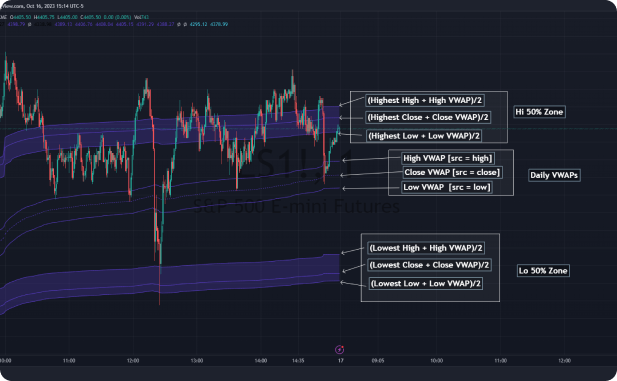Click the 0.00 (0.00%) change value
The image size is (617, 381).
point(117,17)
